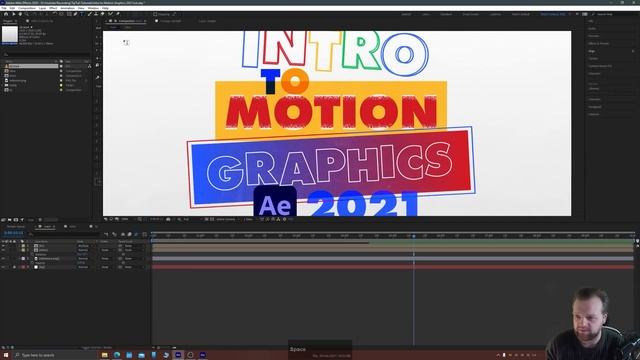Viewport: 640px width, 360px height.
Task: Open the Window menu
Action: click(x=93, y=8)
